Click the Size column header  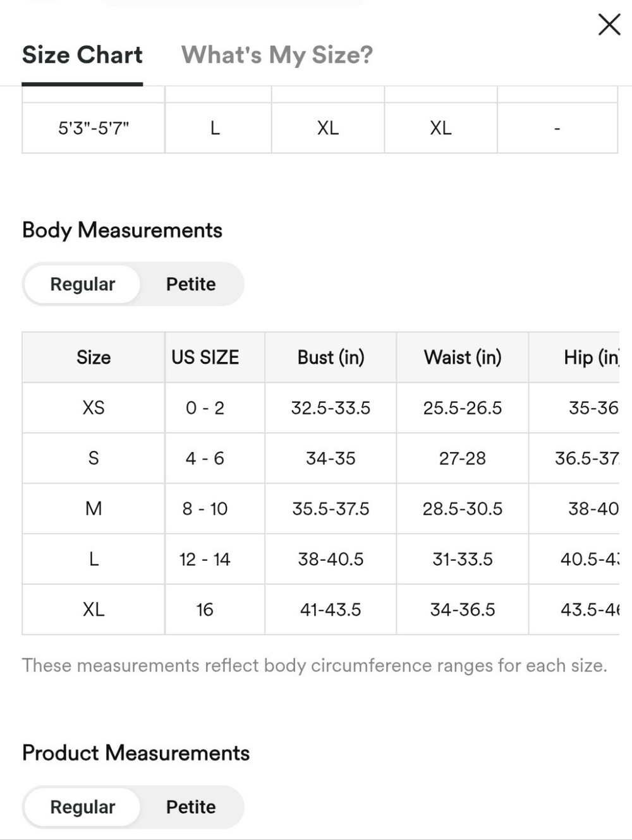(94, 357)
